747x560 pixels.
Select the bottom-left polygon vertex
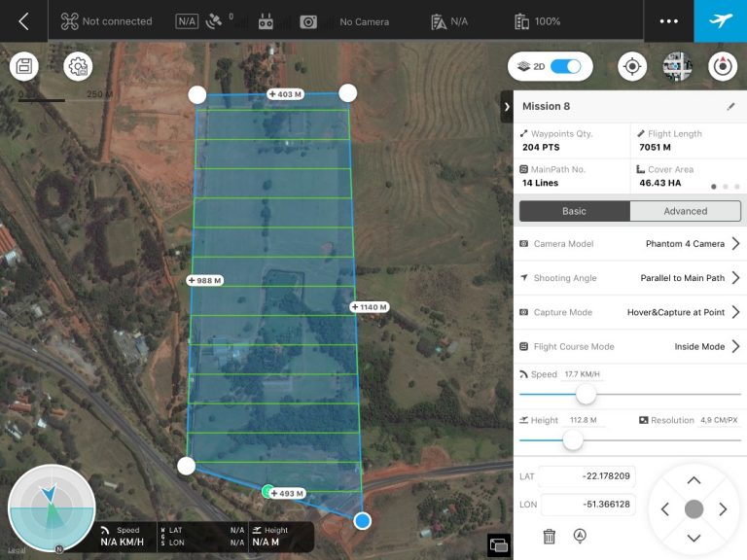tap(187, 466)
